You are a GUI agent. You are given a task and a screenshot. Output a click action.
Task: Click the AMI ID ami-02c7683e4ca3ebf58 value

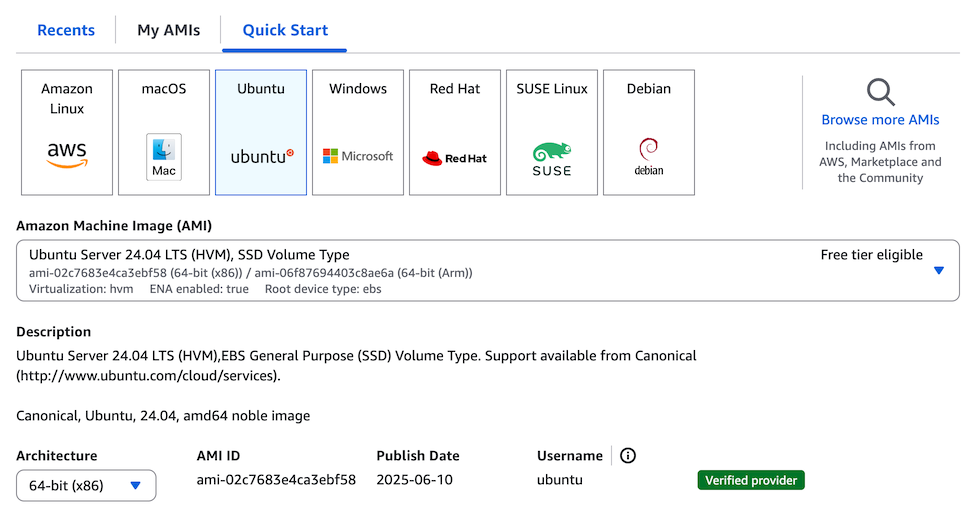pos(276,480)
